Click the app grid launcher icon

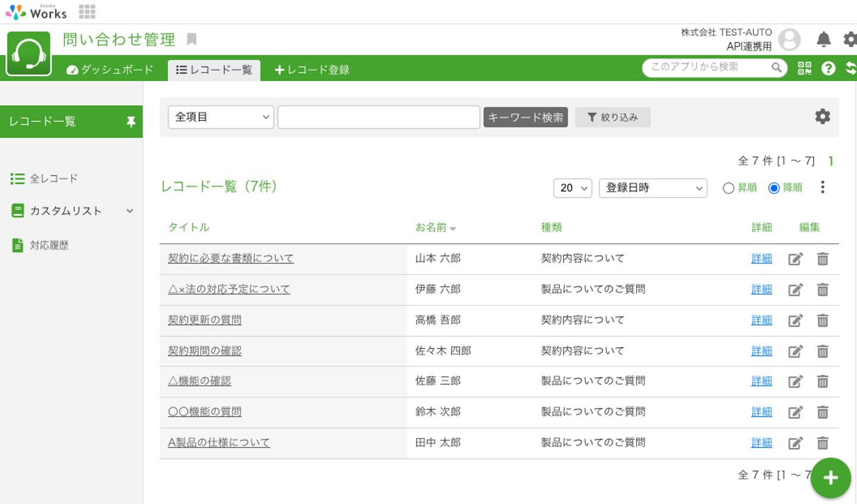(87, 12)
